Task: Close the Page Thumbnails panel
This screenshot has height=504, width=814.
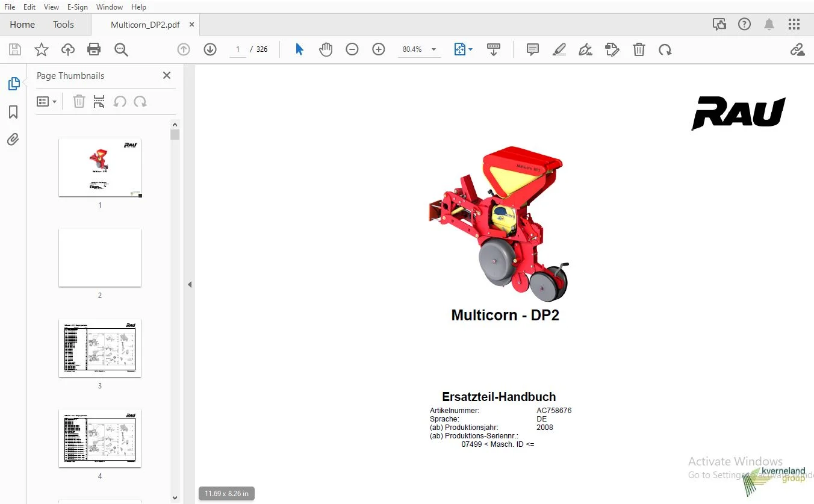Action: (x=167, y=75)
